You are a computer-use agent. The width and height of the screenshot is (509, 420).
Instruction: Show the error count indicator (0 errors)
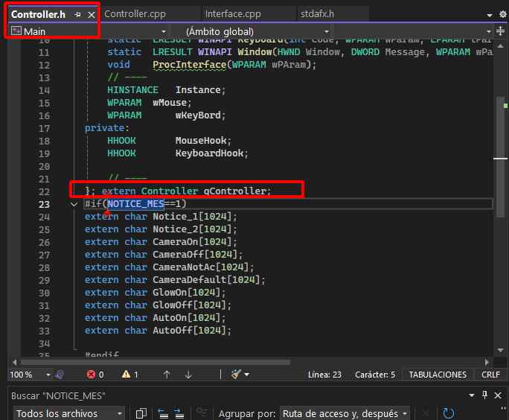95,375
